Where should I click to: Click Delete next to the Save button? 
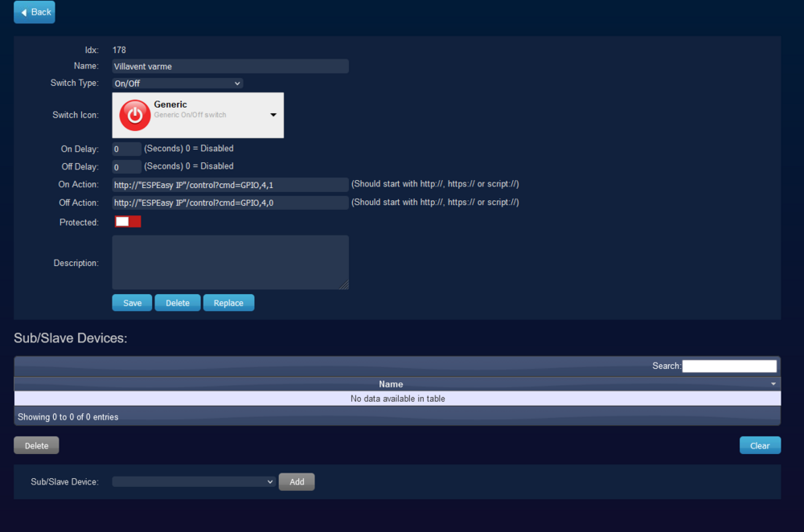click(x=178, y=303)
